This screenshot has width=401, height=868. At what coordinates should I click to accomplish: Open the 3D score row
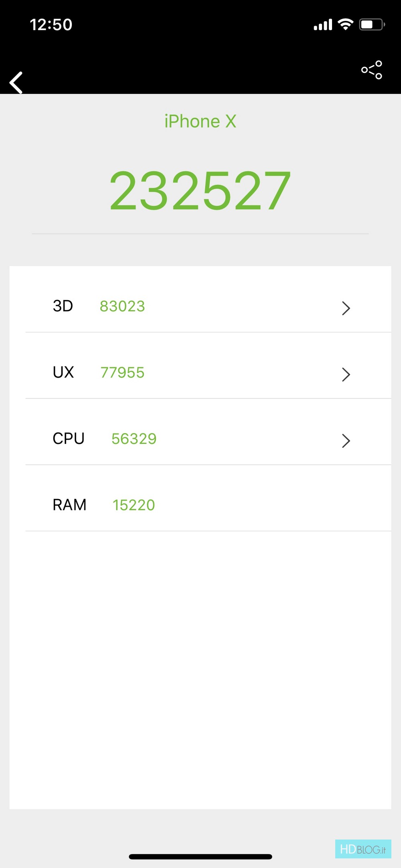pos(200,306)
